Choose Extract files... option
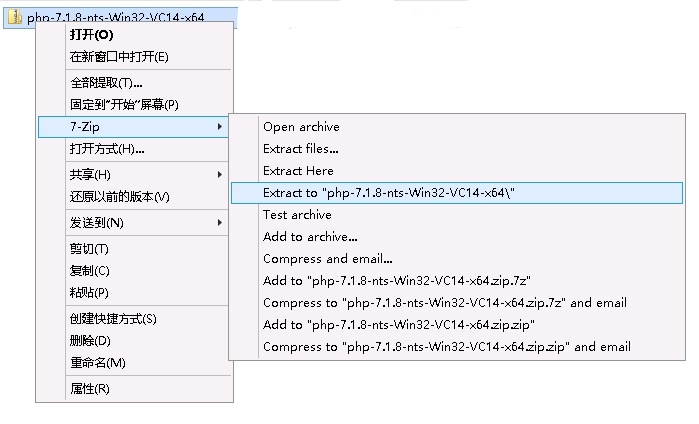The width and height of the screenshot is (699, 424). 301,149
